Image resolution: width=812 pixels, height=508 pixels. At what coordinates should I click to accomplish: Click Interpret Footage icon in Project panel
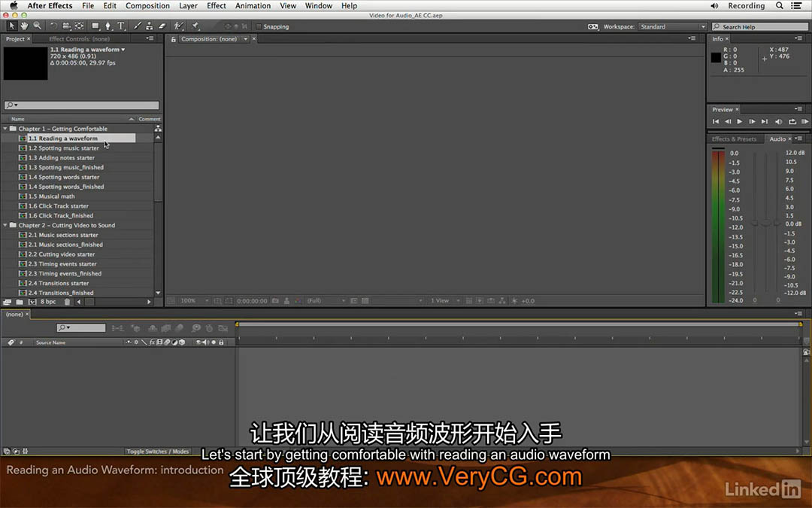coord(8,302)
